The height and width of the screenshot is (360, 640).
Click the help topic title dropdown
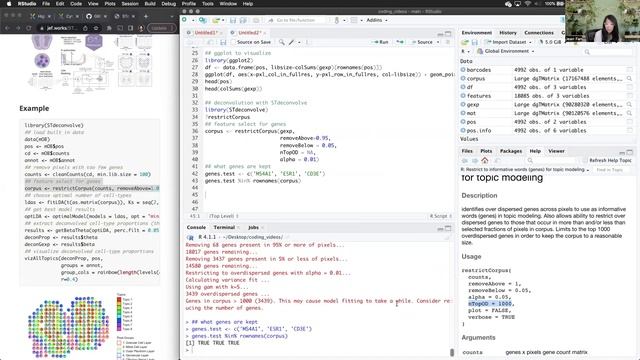(525, 170)
